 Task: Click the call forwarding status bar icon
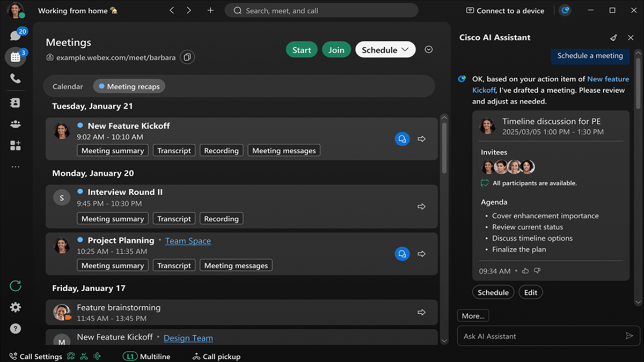71,356
